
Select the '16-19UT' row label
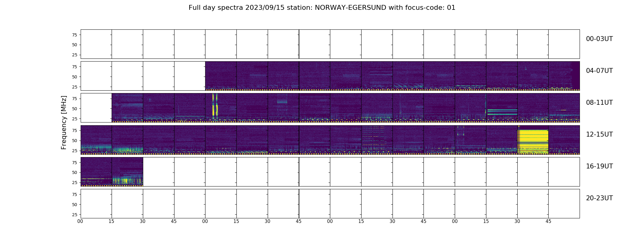[599, 166]
